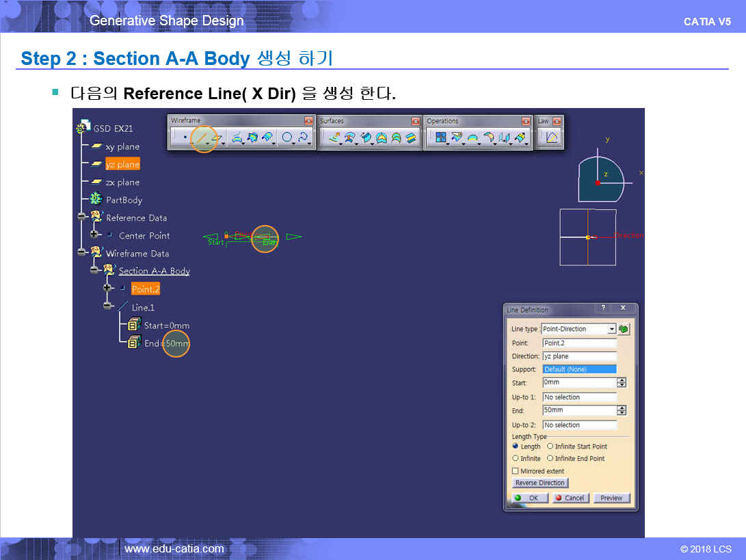The height and width of the screenshot is (560, 746).
Task: Select the Infinite radio button
Action: (516, 459)
